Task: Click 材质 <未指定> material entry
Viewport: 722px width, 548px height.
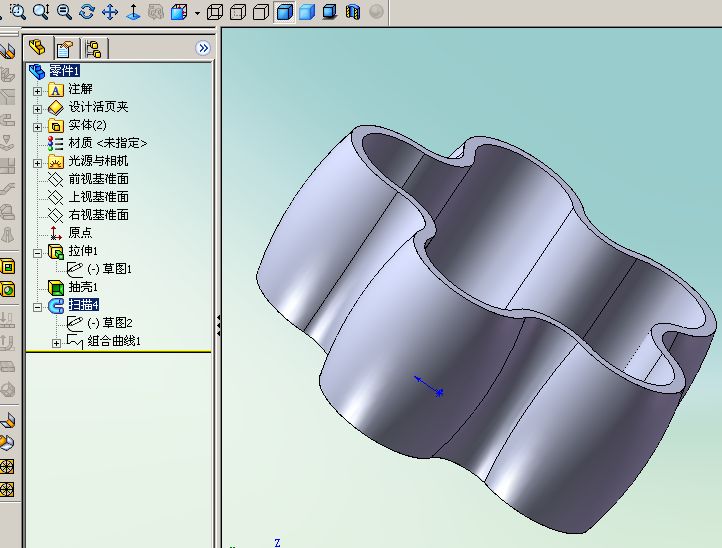Action: click(x=108, y=143)
